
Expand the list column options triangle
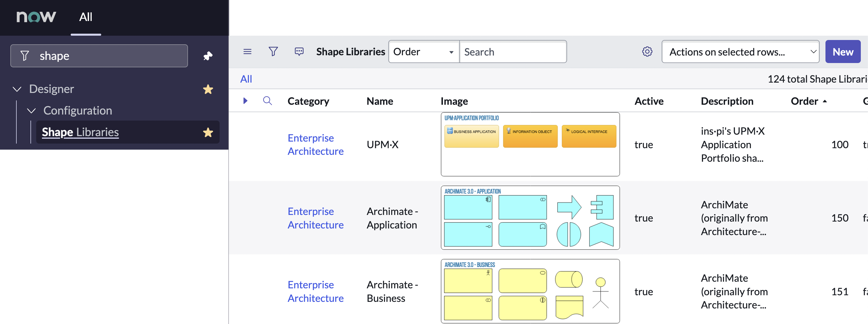coord(245,101)
